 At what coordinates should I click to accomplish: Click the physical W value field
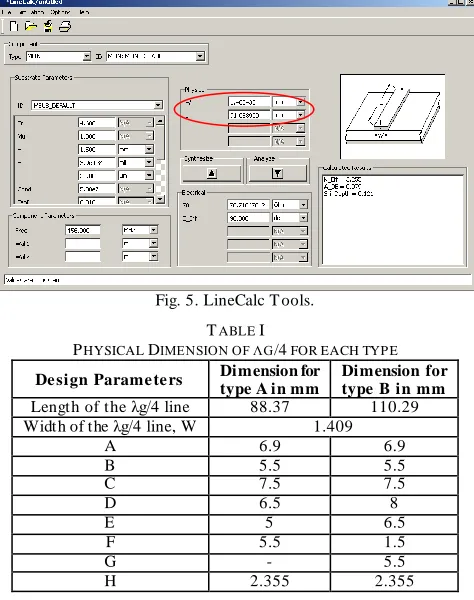tap(249, 102)
